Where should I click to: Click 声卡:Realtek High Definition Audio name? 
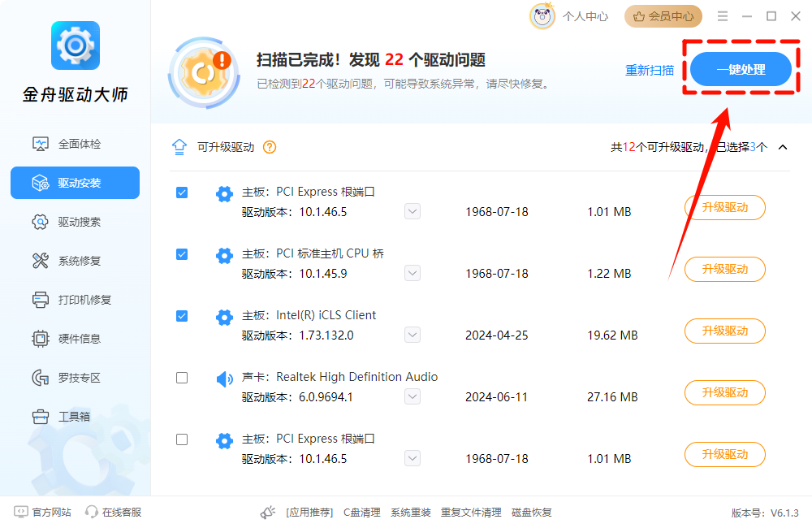(x=339, y=377)
